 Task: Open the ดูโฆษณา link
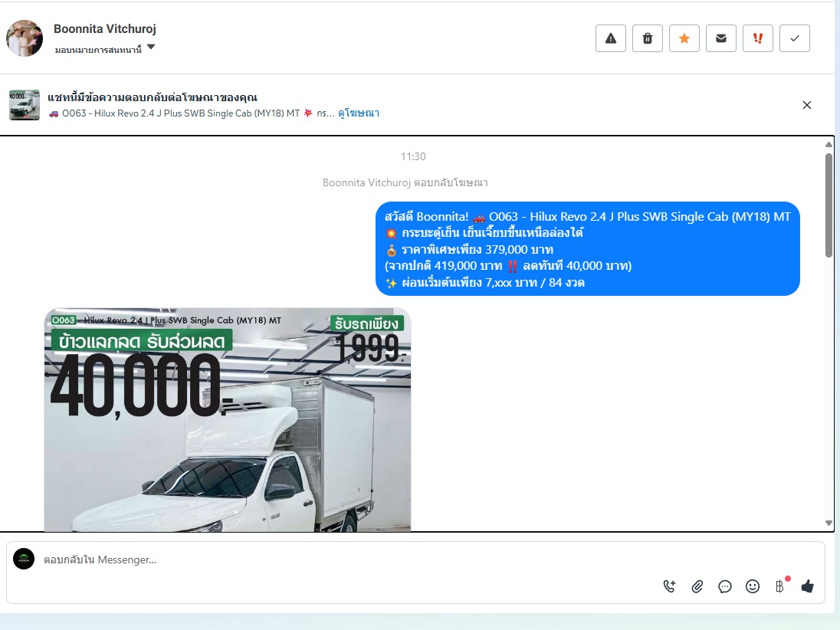[x=359, y=113]
